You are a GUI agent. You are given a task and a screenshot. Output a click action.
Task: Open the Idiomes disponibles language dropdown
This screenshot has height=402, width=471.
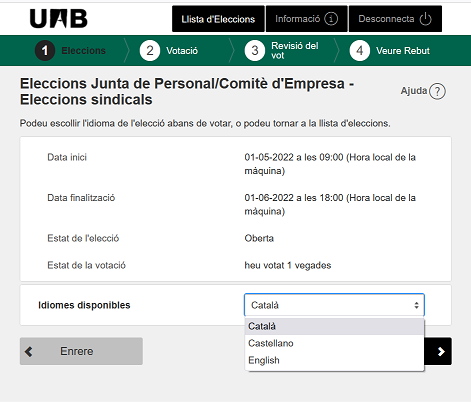334,305
